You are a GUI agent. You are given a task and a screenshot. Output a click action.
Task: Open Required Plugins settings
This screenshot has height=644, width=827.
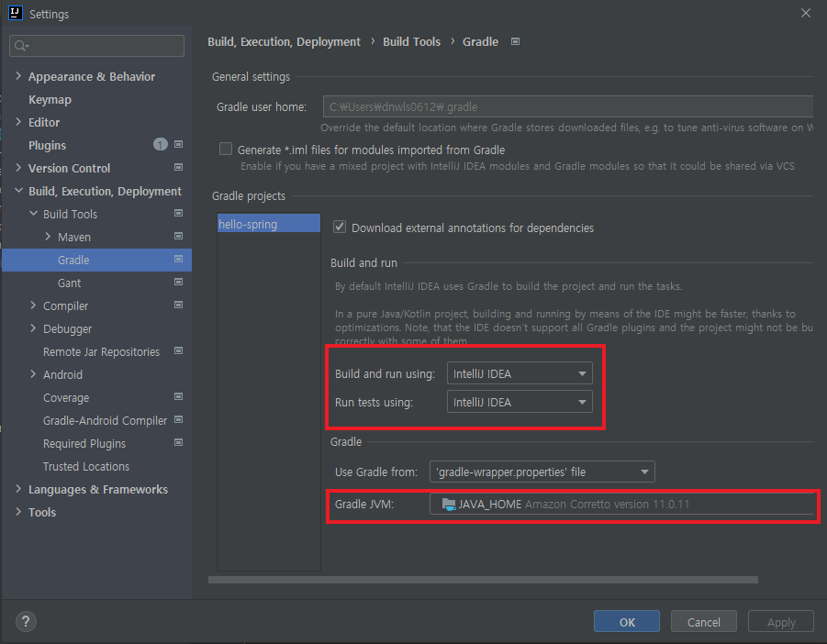(x=84, y=444)
